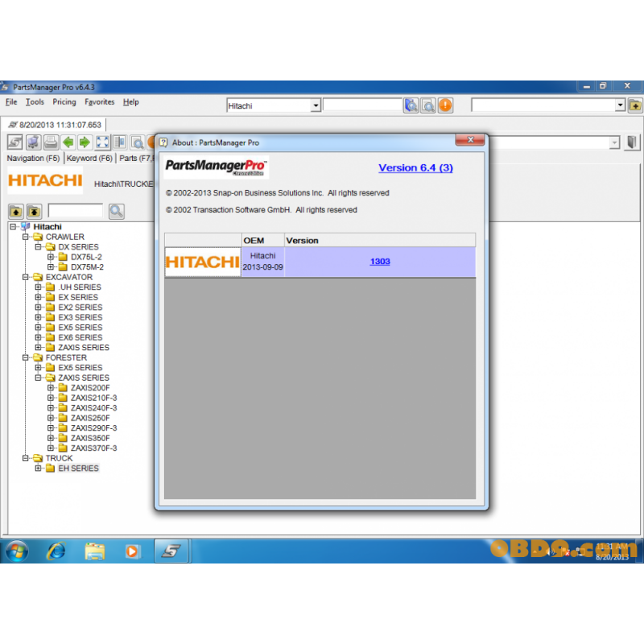Collapse the CRAWLER folder node
Screen dimensions: 644x644
click(26, 237)
